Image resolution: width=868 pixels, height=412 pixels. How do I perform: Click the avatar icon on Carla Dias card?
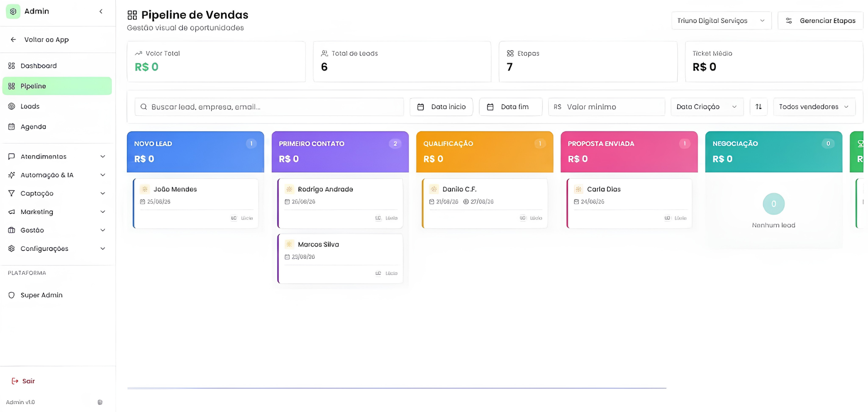(578, 189)
